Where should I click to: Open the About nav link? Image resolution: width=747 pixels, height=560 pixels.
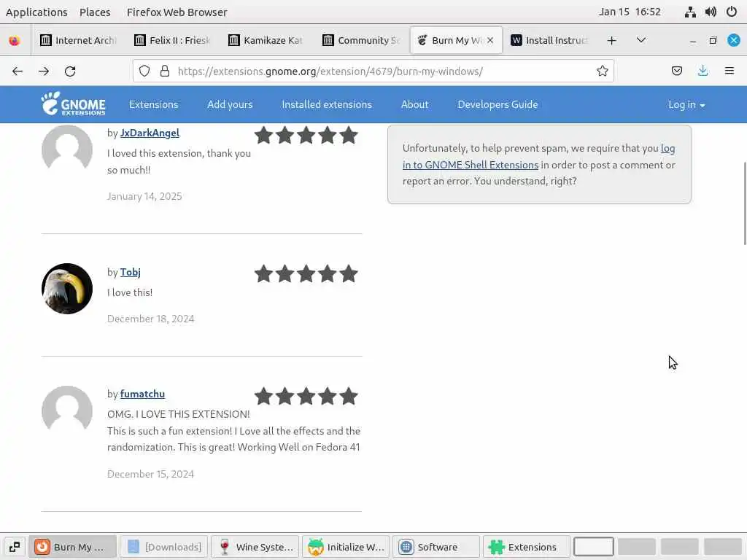pyautogui.click(x=414, y=104)
